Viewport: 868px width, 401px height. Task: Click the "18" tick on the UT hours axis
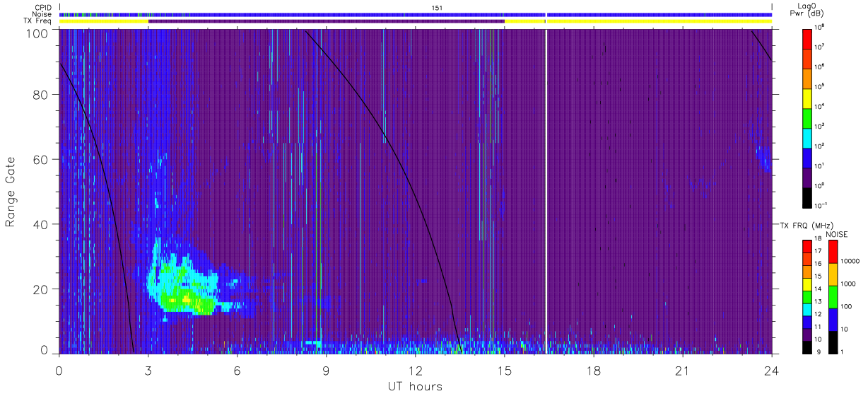tap(594, 371)
